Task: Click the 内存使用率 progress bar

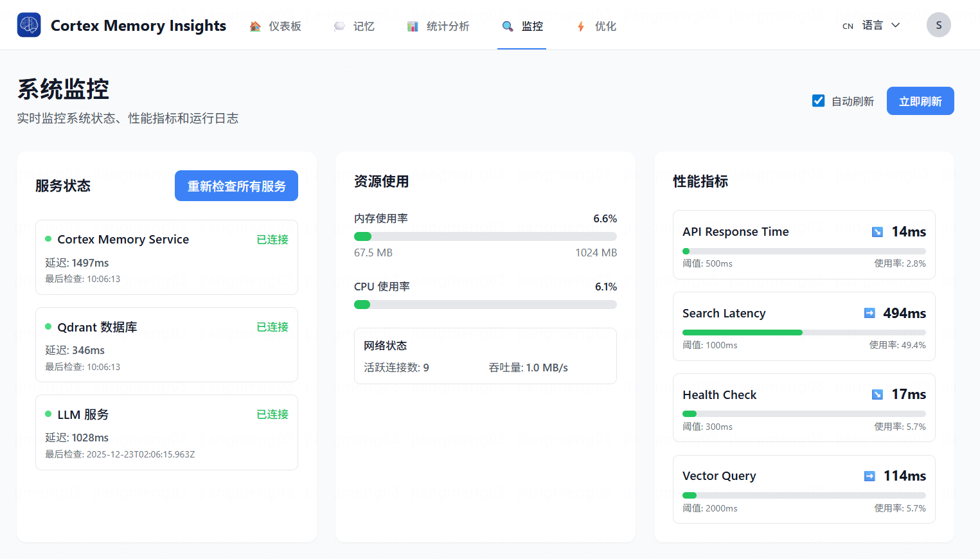Action: click(485, 236)
